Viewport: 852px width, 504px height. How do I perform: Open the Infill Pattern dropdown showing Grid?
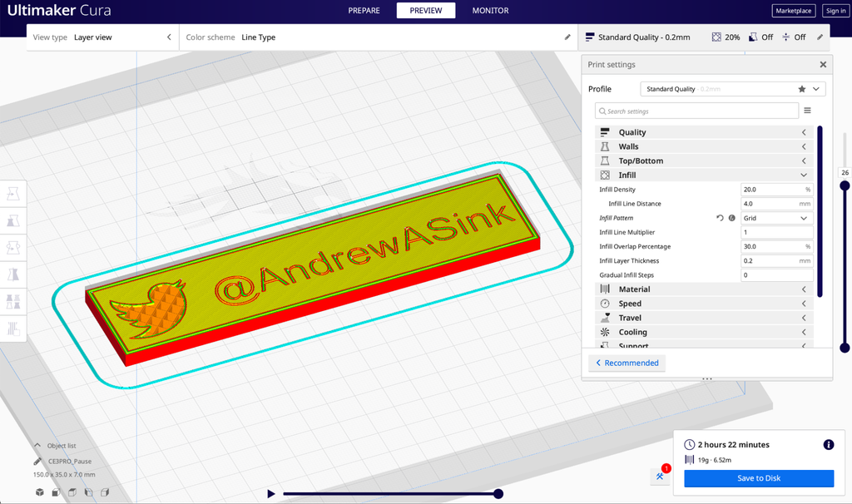[776, 217]
